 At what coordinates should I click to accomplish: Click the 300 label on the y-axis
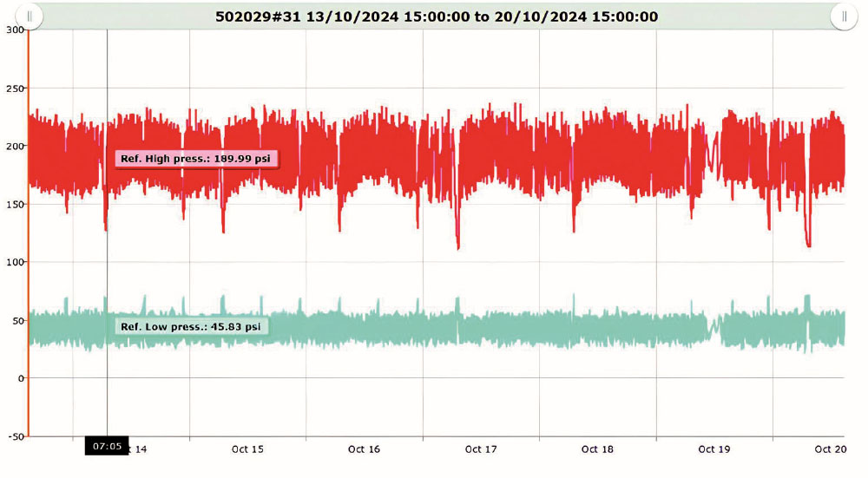13,29
